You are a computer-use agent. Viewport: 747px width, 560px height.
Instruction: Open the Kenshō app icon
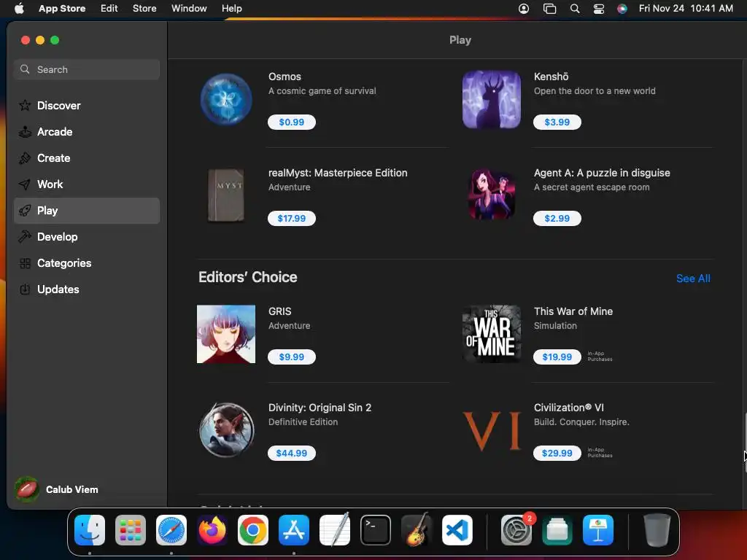click(x=491, y=99)
